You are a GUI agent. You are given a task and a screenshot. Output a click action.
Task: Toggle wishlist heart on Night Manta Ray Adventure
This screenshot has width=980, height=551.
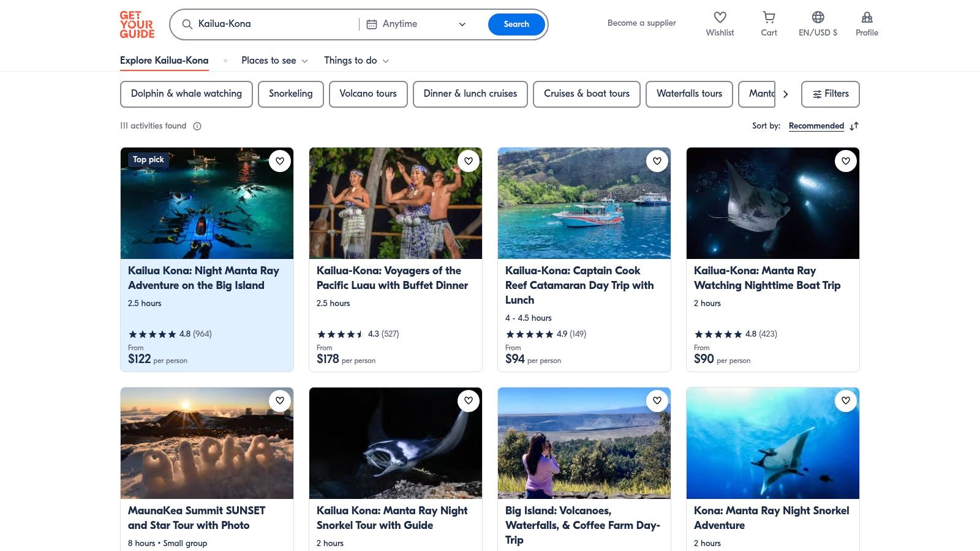(280, 161)
